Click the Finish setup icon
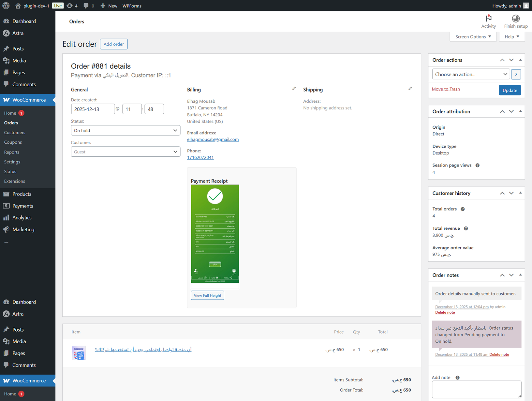 point(515,19)
